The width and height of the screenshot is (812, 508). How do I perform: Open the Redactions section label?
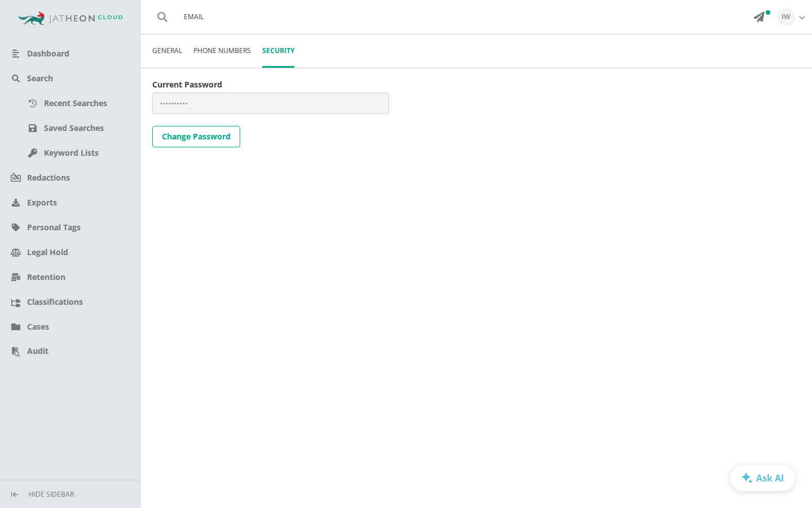tap(48, 178)
